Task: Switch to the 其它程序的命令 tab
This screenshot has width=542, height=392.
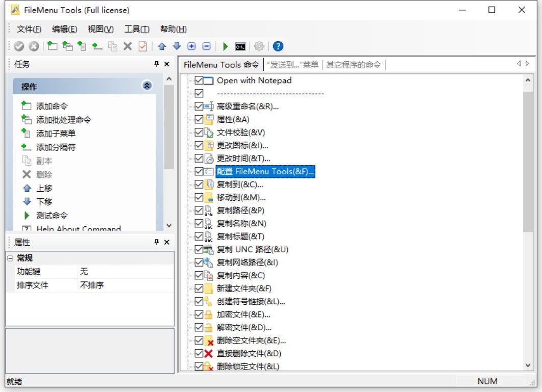Action: tap(353, 65)
